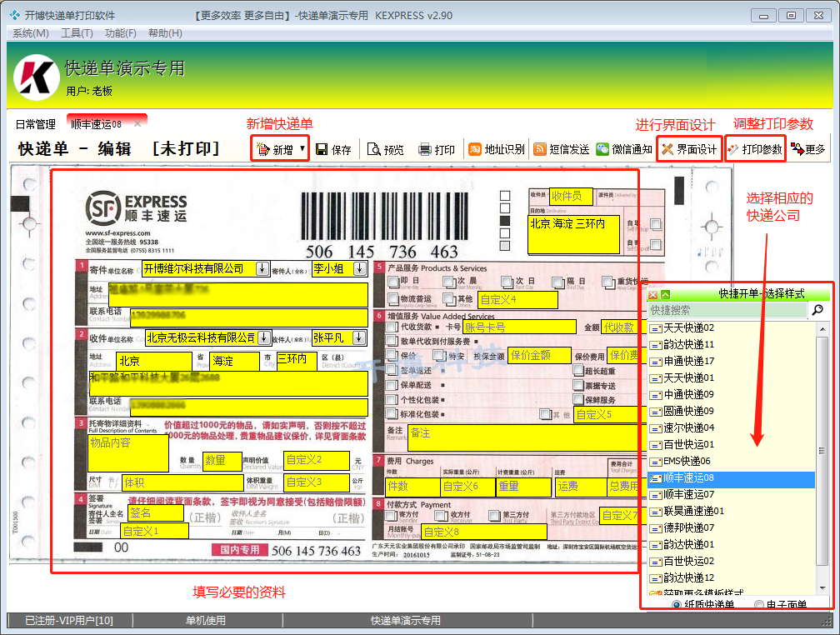Open sender name 李小姐 dropdown arrow
The height and width of the screenshot is (635, 840).
(x=360, y=268)
